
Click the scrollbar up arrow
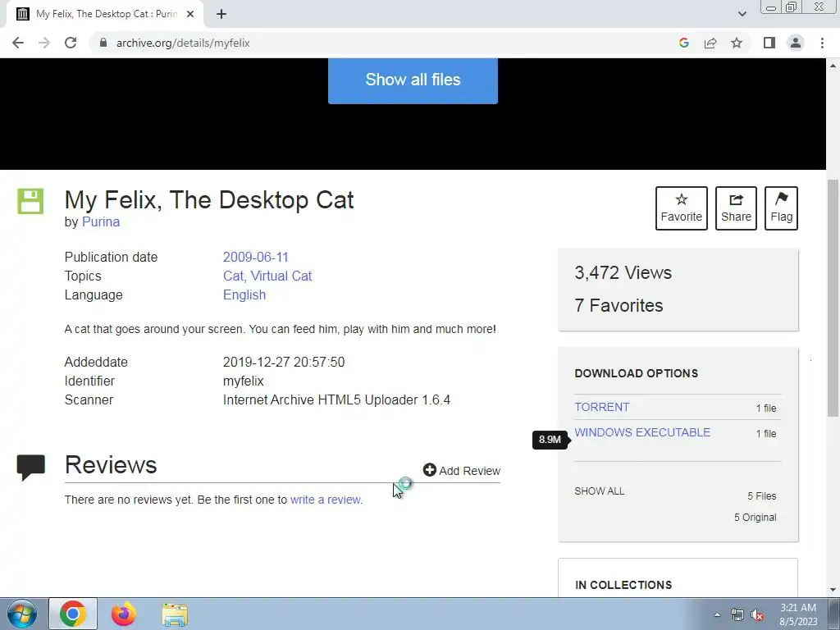(x=833, y=66)
